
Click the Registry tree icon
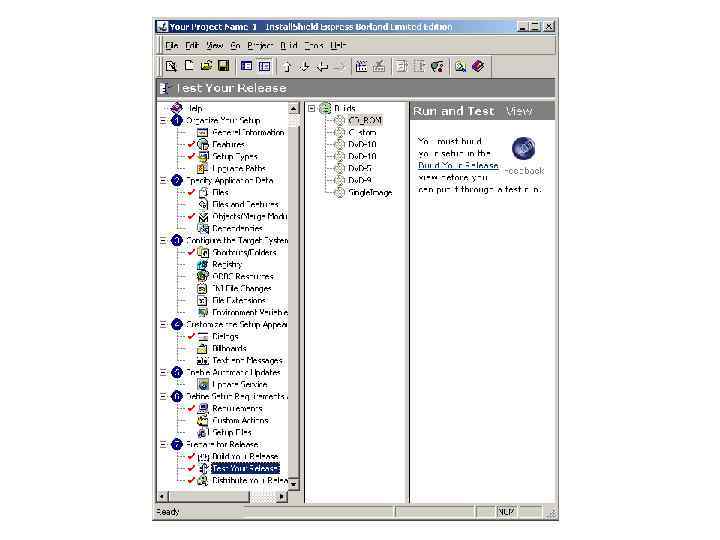pyautogui.click(x=202, y=264)
